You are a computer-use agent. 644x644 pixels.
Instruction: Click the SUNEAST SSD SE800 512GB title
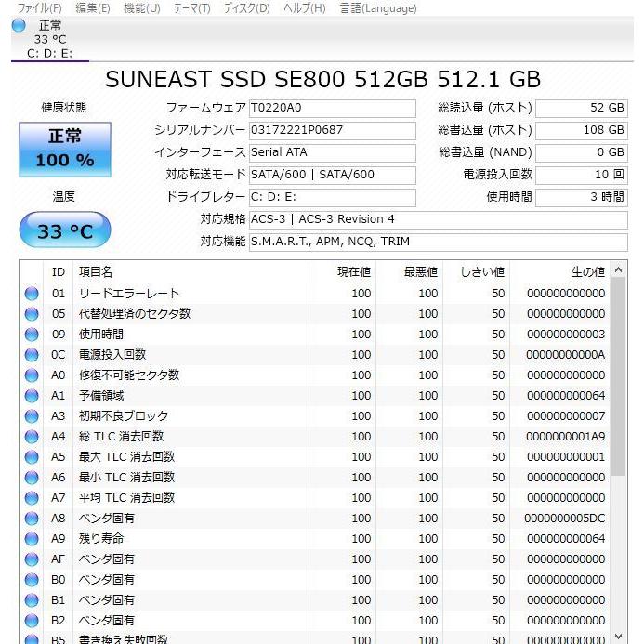tap(322, 79)
